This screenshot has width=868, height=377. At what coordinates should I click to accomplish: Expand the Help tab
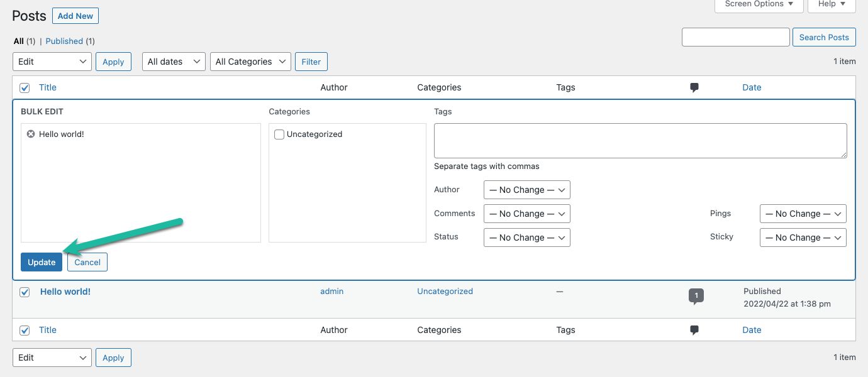coord(832,4)
